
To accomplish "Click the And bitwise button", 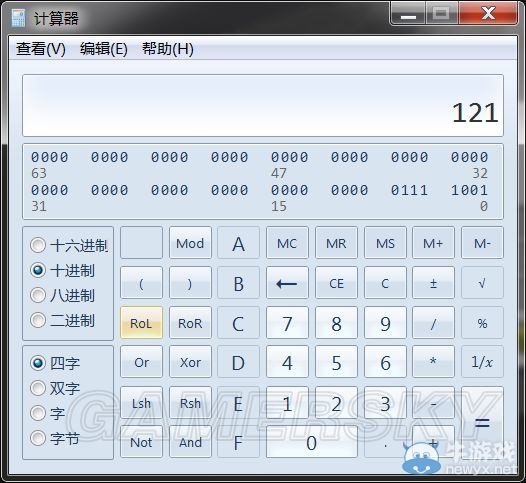I will coord(190,442).
